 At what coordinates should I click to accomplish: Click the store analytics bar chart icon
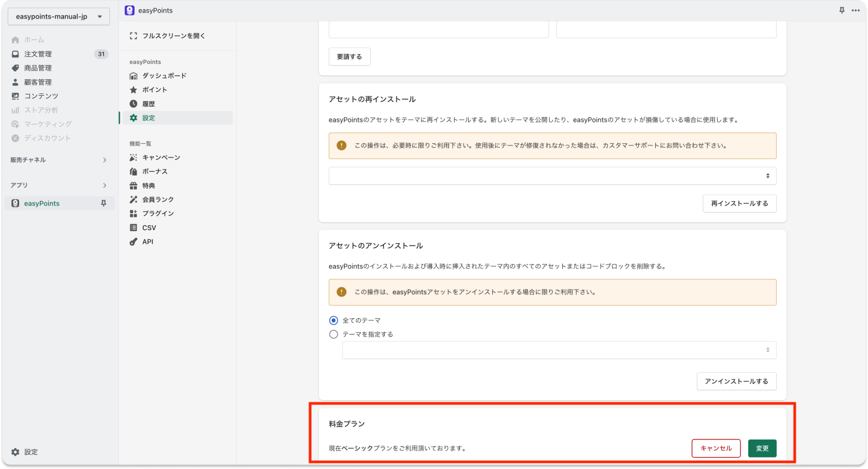tap(15, 110)
